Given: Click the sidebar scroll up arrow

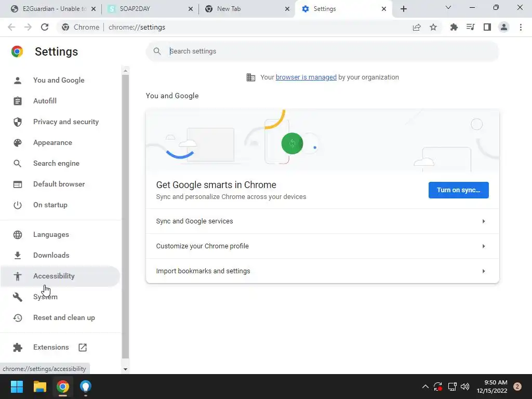Looking at the screenshot, I should 125,71.
